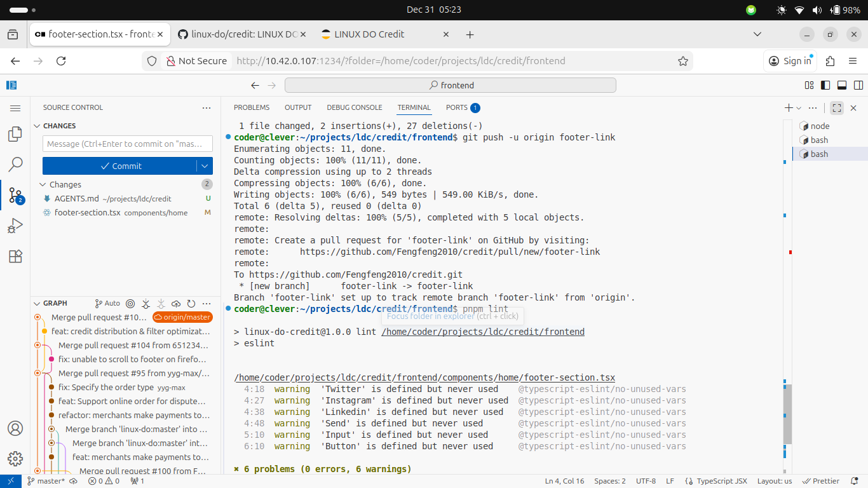Image resolution: width=868 pixels, height=488 pixels.
Task: Go to current history item target icon
Action: pyautogui.click(x=130, y=304)
